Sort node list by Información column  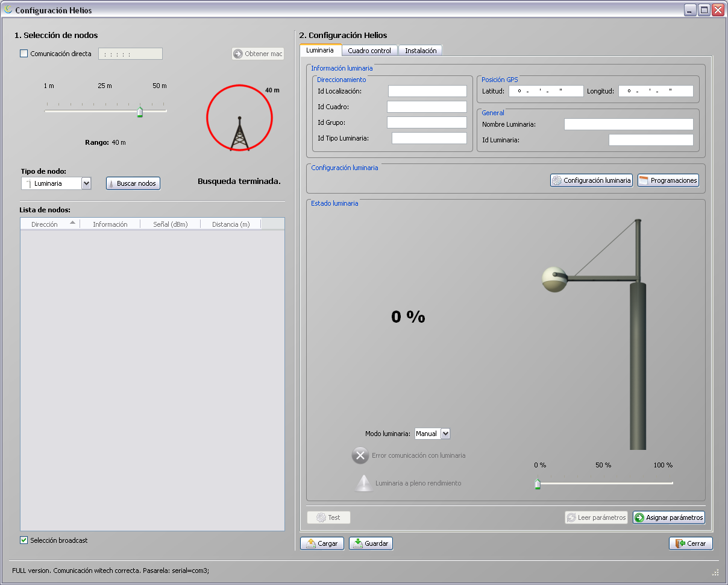tap(110, 224)
